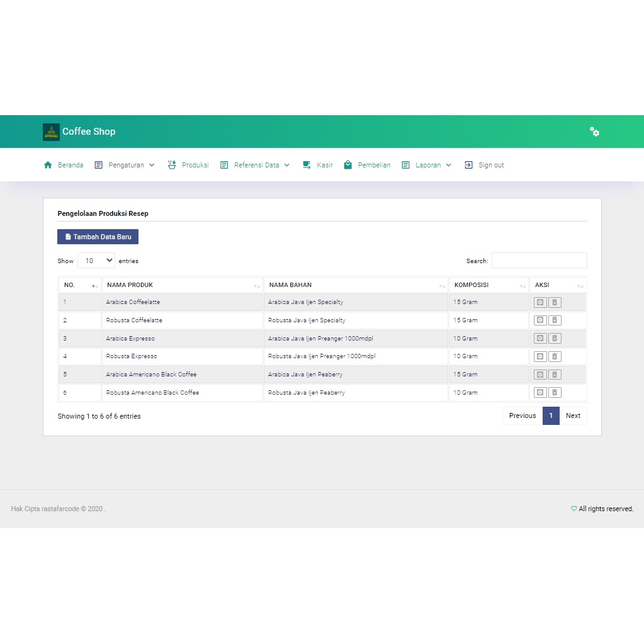This screenshot has height=644, width=644.
Task: Delete the Robusta Coffeelatte recipe row
Action: (555, 320)
